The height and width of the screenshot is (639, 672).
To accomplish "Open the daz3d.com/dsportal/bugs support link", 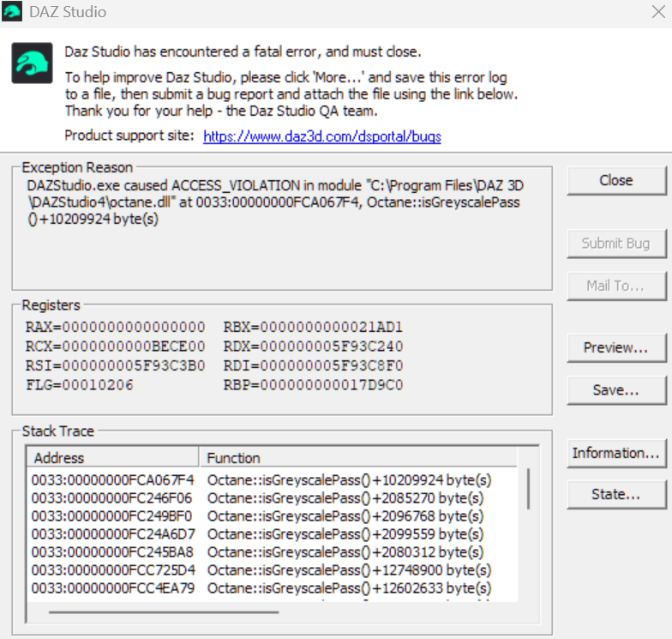I will coord(322,136).
